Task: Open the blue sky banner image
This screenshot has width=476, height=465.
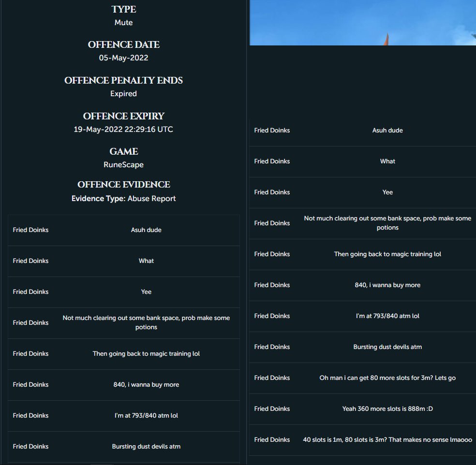Action: tap(362, 23)
